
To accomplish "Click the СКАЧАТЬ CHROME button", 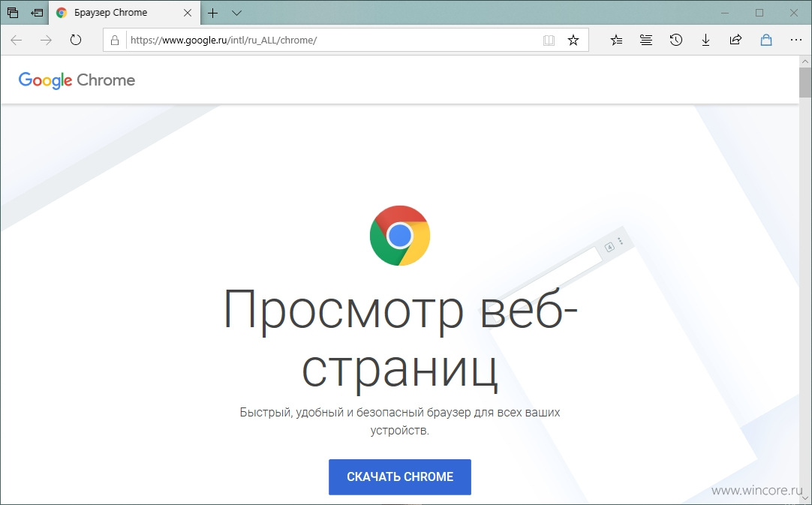I will coord(400,477).
